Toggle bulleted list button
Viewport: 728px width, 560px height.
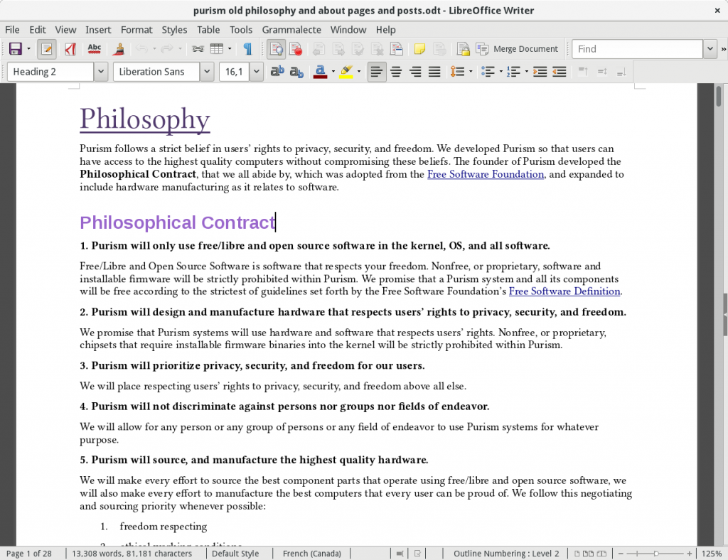(488, 72)
